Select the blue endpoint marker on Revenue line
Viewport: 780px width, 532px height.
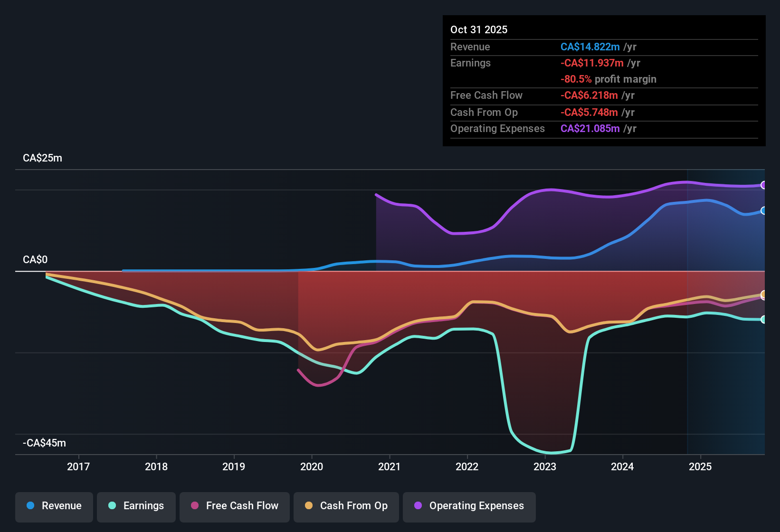coord(763,210)
